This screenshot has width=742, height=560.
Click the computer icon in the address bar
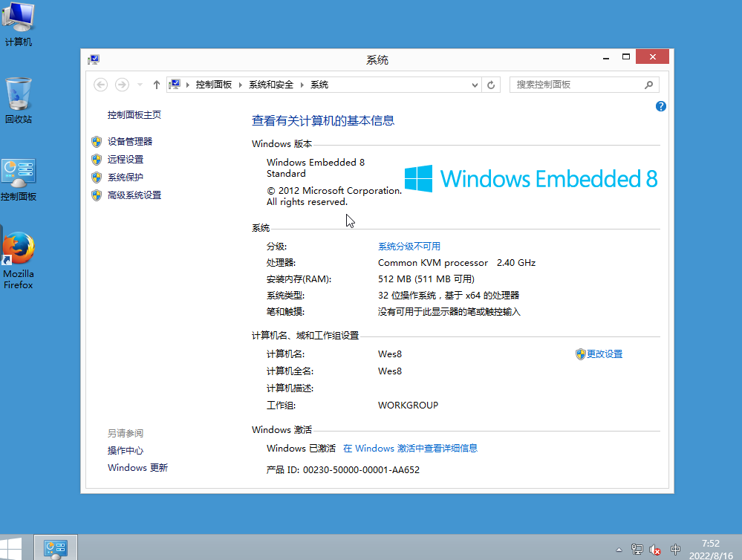pos(175,85)
